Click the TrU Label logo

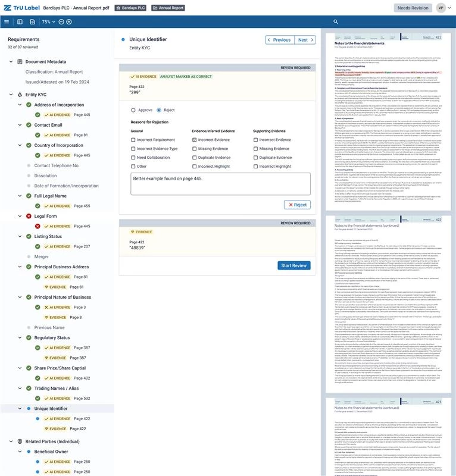(x=21, y=8)
